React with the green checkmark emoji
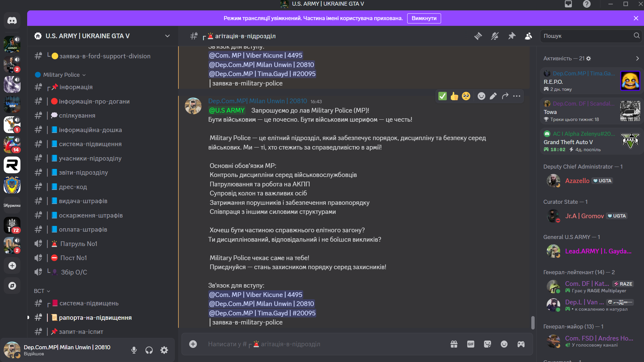The height and width of the screenshot is (362, 644). point(442,96)
